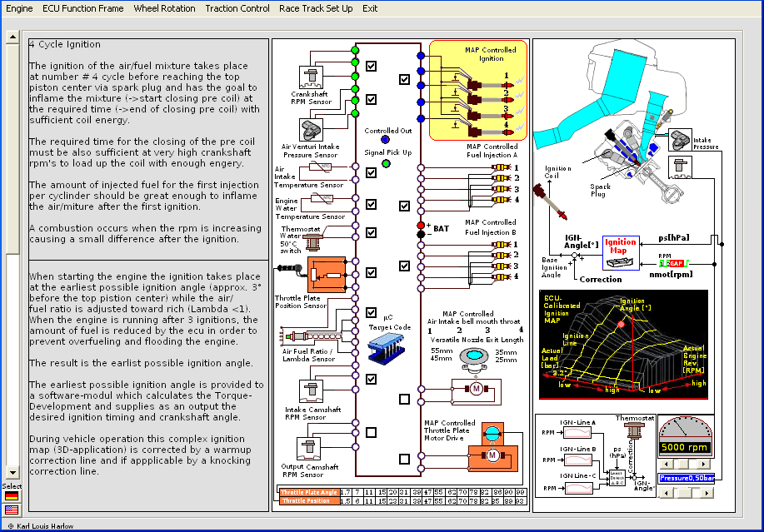Open the Engine menu
The height and width of the screenshot is (532, 764).
point(19,8)
